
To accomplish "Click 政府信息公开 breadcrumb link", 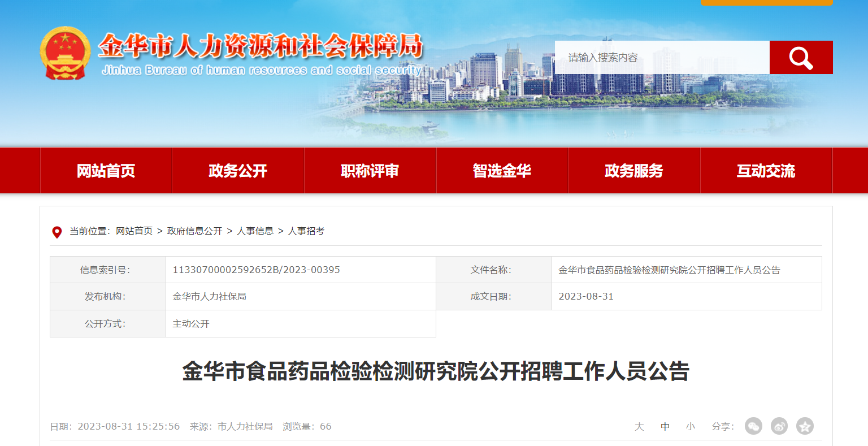I will pyautogui.click(x=194, y=231).
